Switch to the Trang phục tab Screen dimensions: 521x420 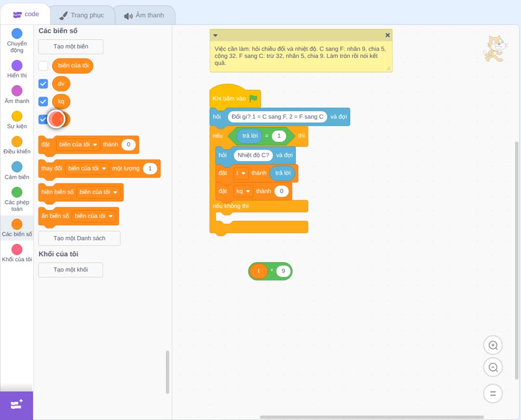(82, 15)
